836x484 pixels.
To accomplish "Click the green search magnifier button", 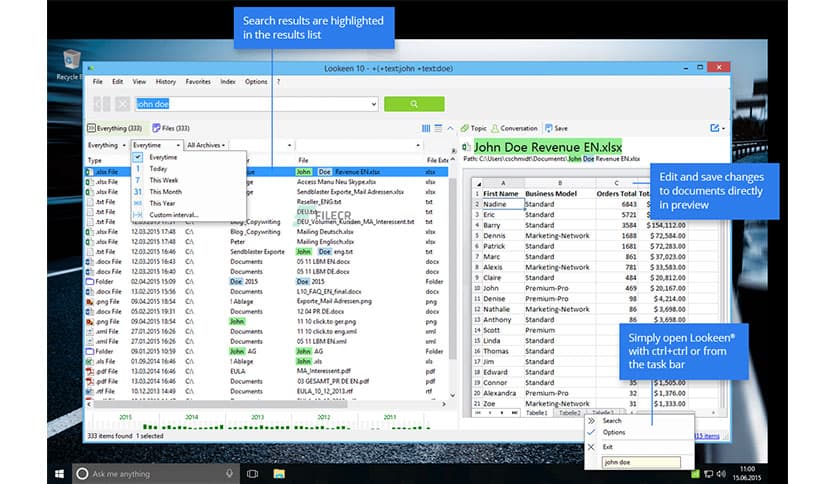I will 414,104.
